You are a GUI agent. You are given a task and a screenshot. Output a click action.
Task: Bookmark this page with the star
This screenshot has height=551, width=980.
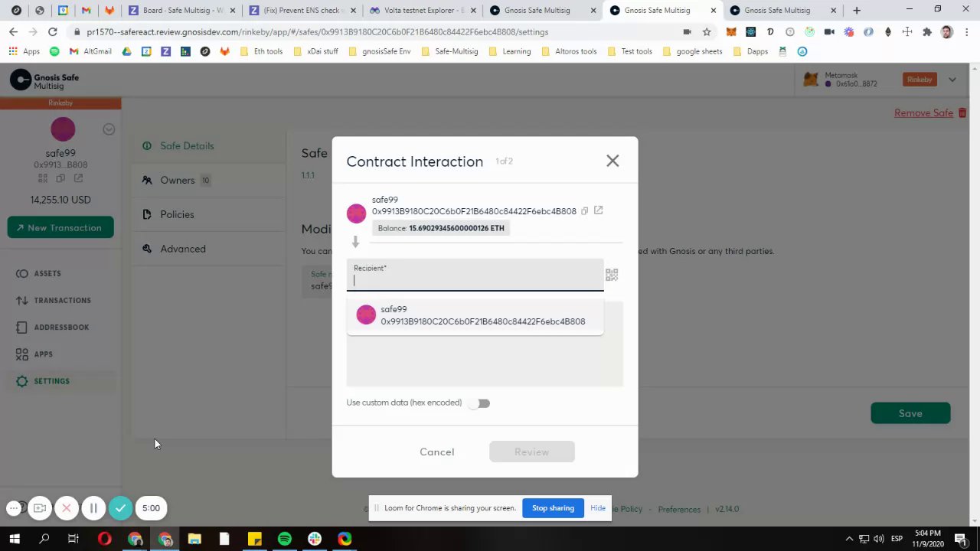click(707, 32)
